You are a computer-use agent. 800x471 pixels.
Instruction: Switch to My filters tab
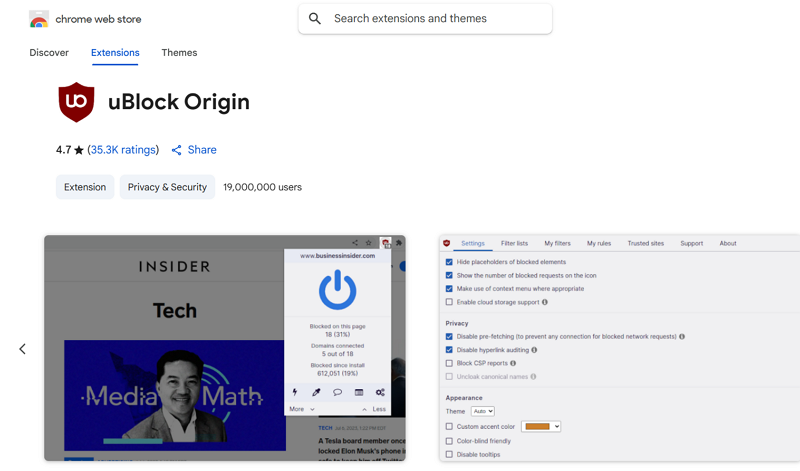click(557, 243)
